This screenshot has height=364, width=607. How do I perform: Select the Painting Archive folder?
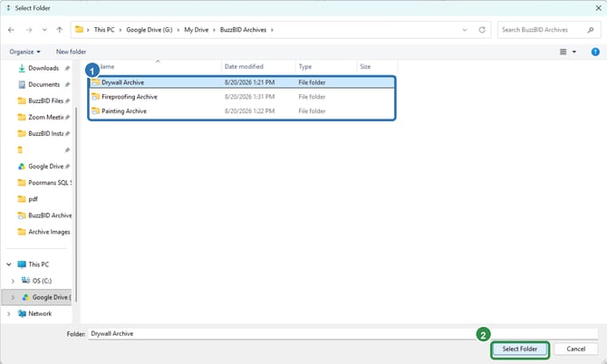(x=242, y=111)
